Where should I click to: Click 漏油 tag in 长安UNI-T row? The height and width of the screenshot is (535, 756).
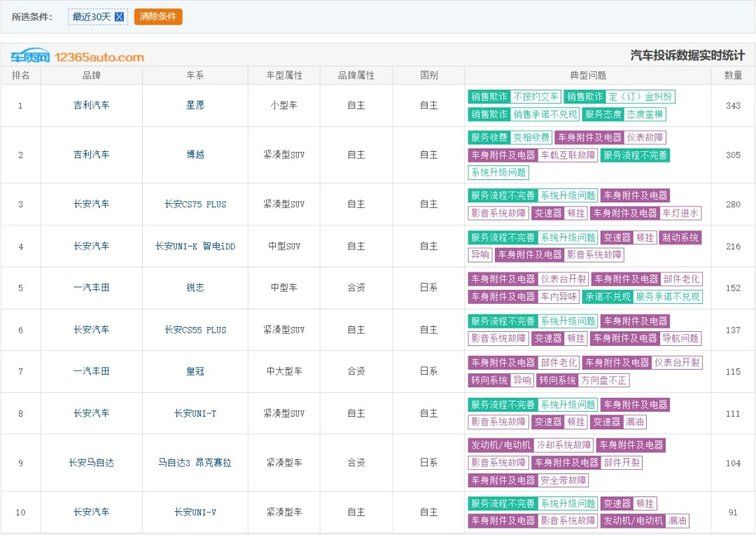pos(634,422)
